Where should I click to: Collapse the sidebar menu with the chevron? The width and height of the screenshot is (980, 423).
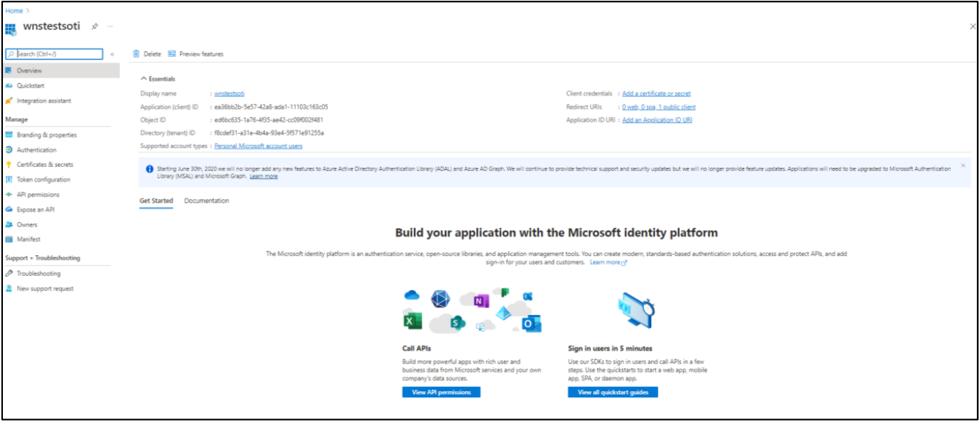pos(112,54)
